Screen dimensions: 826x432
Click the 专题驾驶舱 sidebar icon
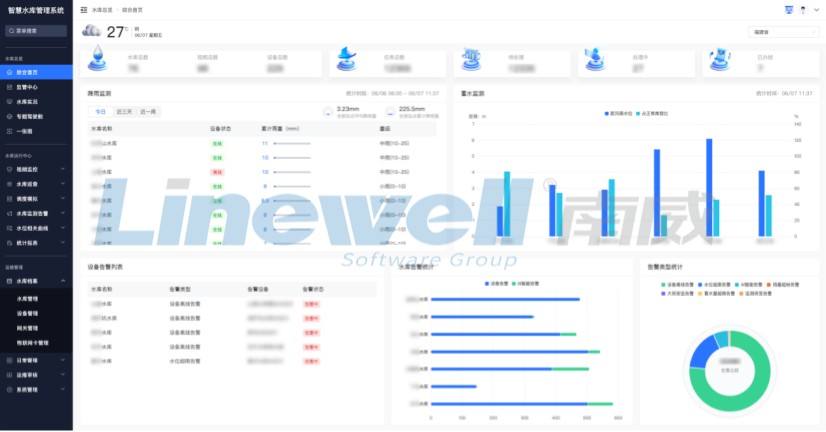click(x=9, y=116)
